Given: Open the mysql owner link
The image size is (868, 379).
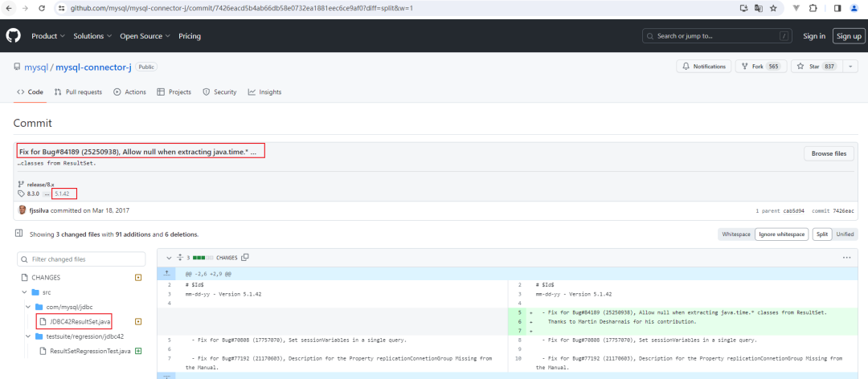Looking at the screenshot, I should pyautogui.click(x=36, y=67).
